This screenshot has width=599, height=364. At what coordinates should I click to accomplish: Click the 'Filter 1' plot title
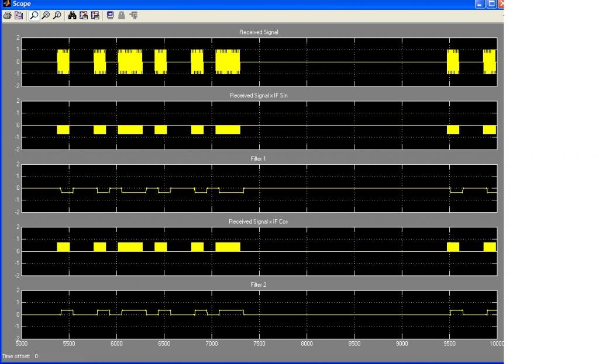click(x=258, y=159)
